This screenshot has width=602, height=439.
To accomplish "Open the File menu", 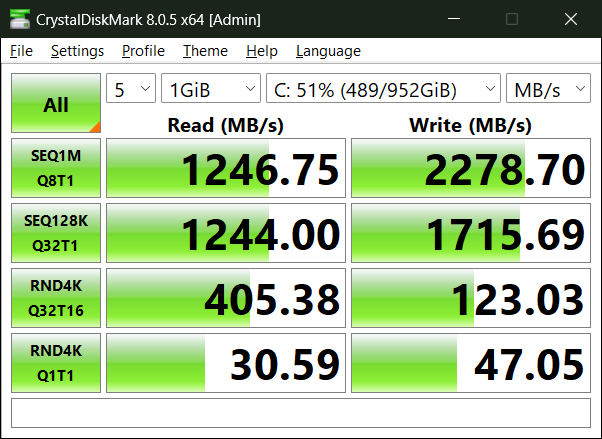I will tap(21, 51).
